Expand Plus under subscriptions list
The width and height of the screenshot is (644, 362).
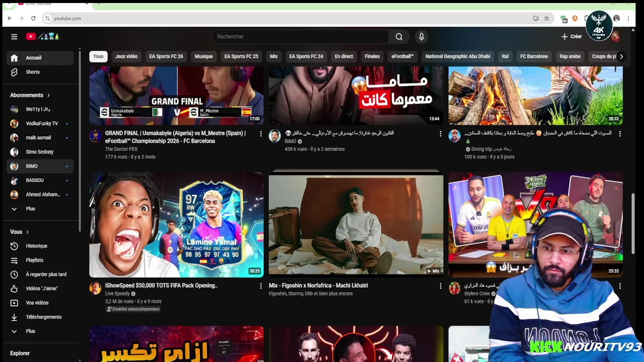pyautogui.click(x=40, y=209)
